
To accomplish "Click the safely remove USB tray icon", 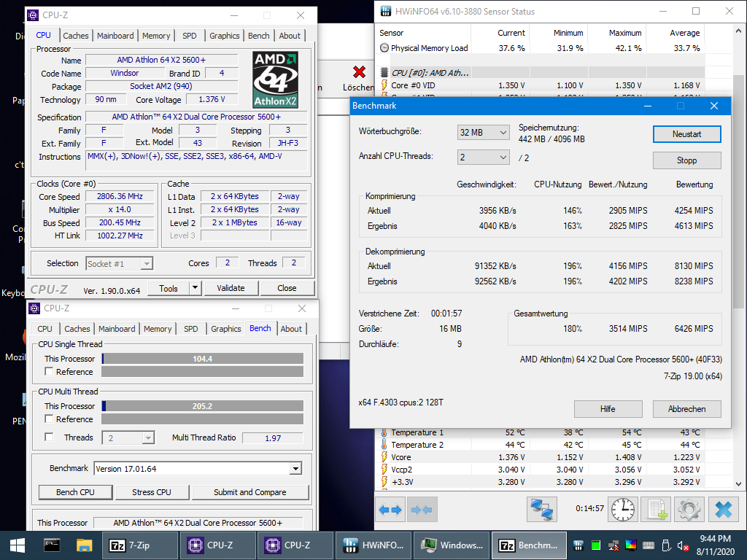I will click(x=666, y=545).
